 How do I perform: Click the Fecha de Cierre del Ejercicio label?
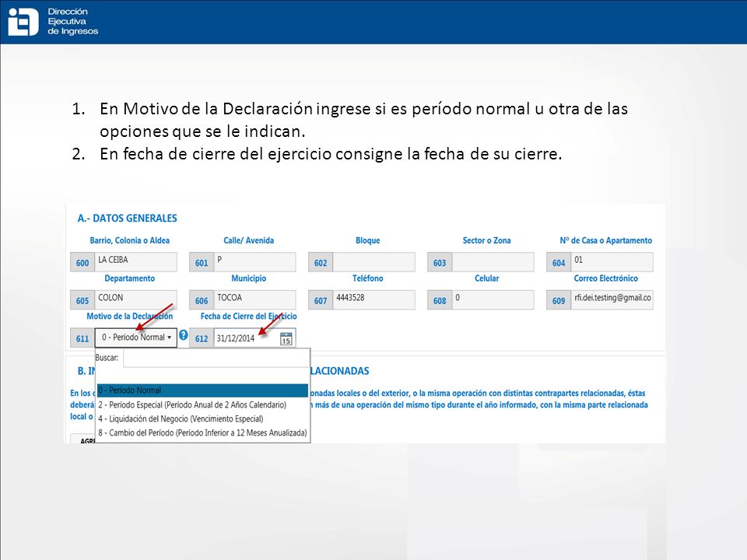(x=249, y=317)
